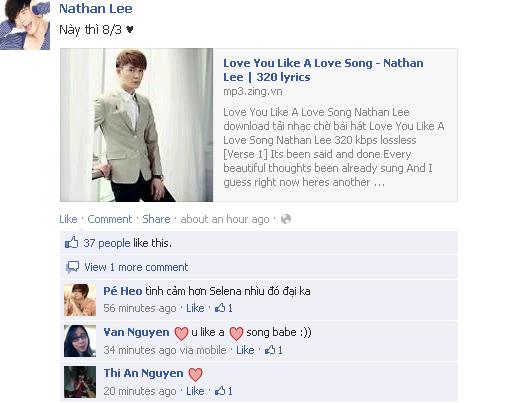Like Van Nguyen's comment

245,350
